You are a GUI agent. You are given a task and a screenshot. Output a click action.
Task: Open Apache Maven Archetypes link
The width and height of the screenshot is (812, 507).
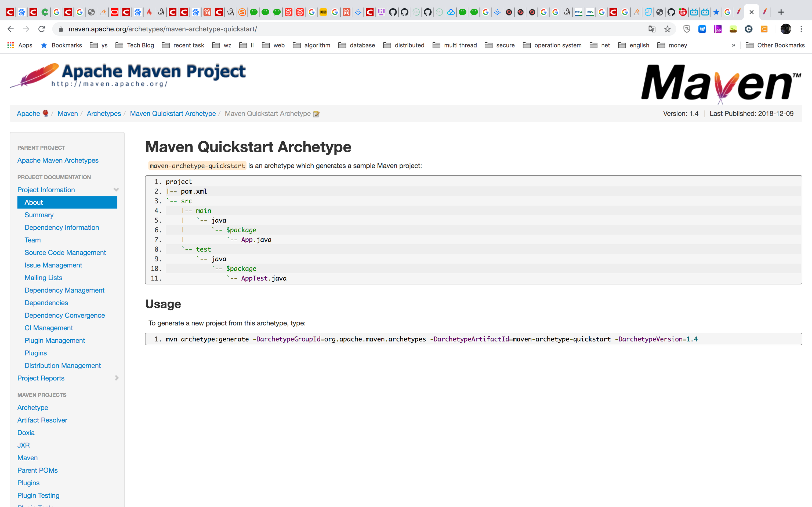pyautogui.click(x=58, y=160)
